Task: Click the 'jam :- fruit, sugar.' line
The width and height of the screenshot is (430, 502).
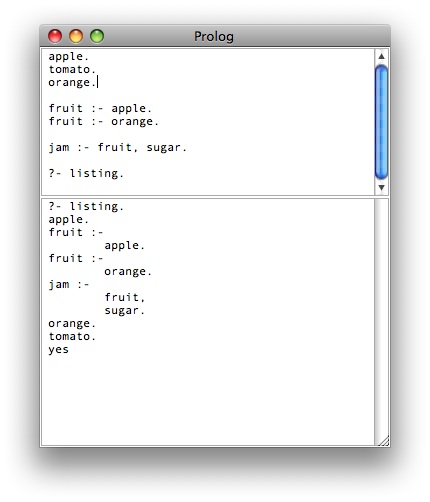Action: [118, 147]
